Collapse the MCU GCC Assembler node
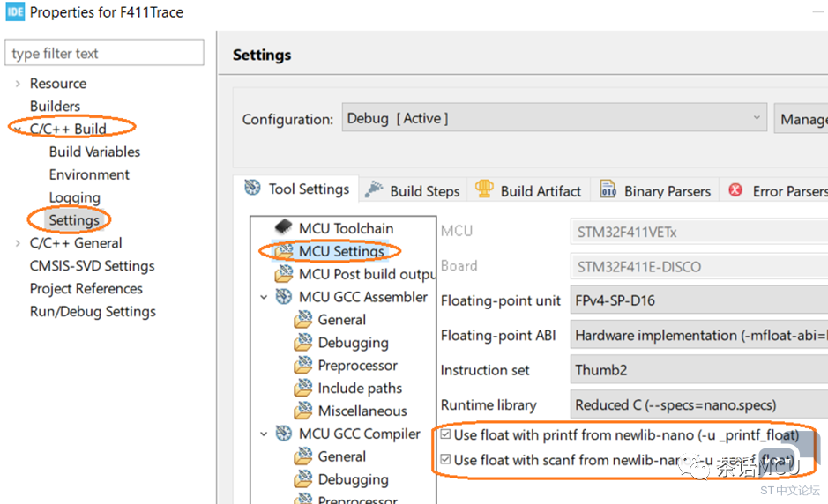Image resolution: width=828 pixels, height=504 pixels. 264,297
